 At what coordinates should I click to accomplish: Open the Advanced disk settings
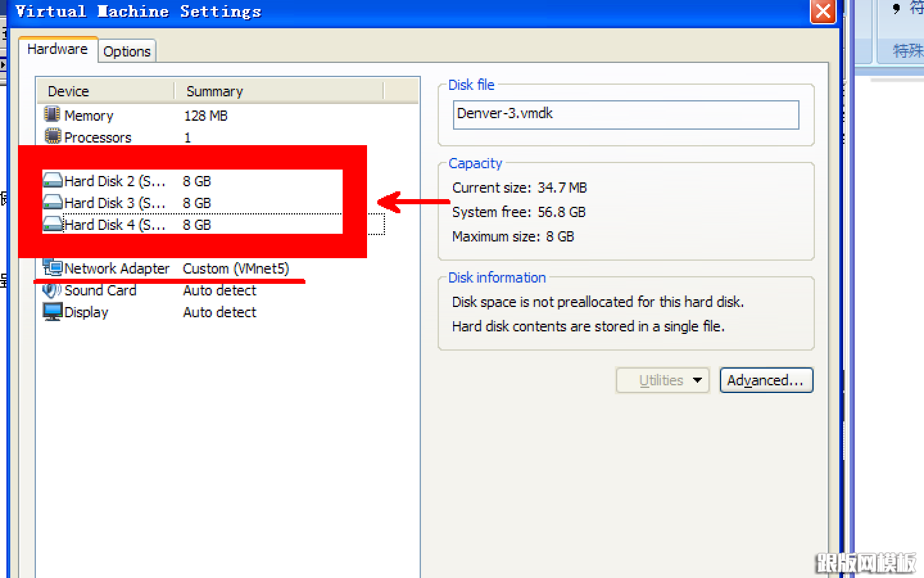click(766, 380)
